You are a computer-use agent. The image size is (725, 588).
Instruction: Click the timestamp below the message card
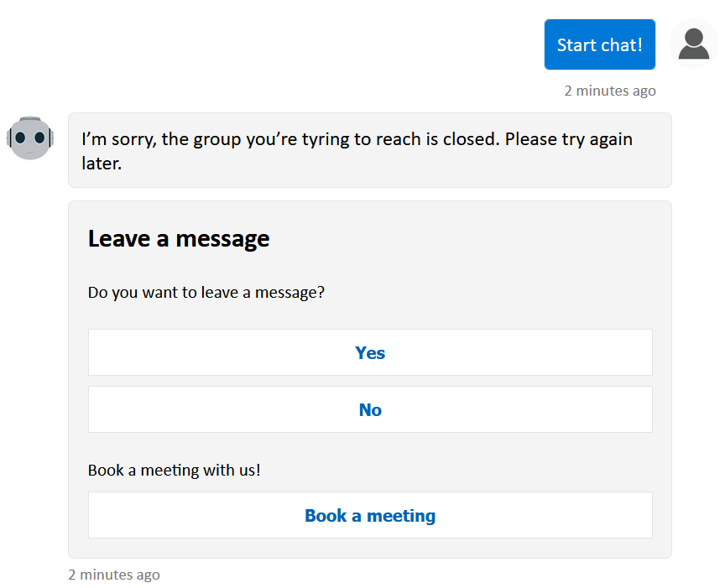(114, 575)
